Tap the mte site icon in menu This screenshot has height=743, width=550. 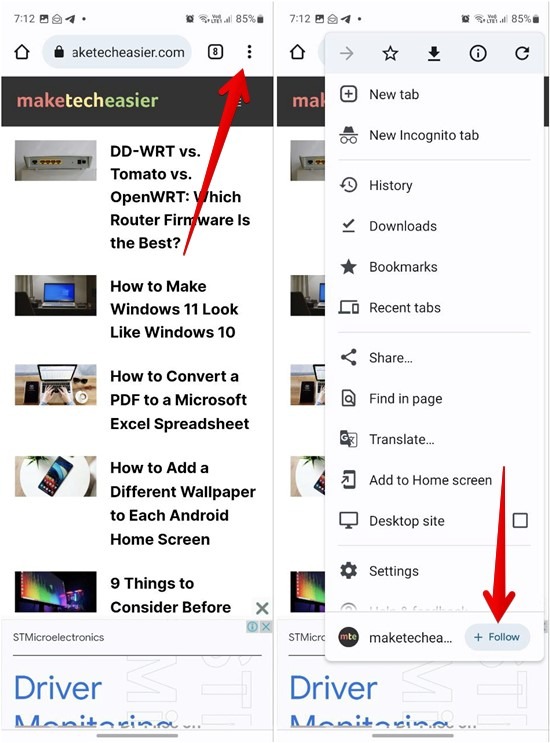pyautogui.click(x=348, y=637)
